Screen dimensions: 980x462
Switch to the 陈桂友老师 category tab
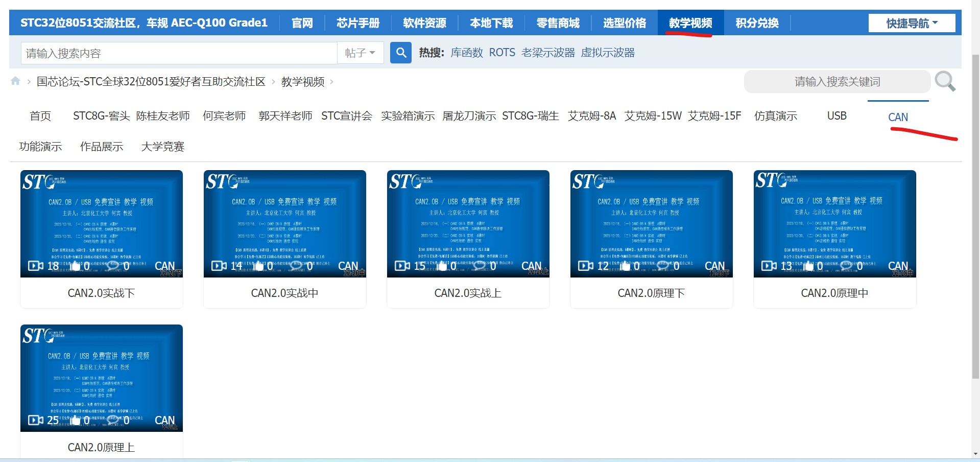pos(163,116)
